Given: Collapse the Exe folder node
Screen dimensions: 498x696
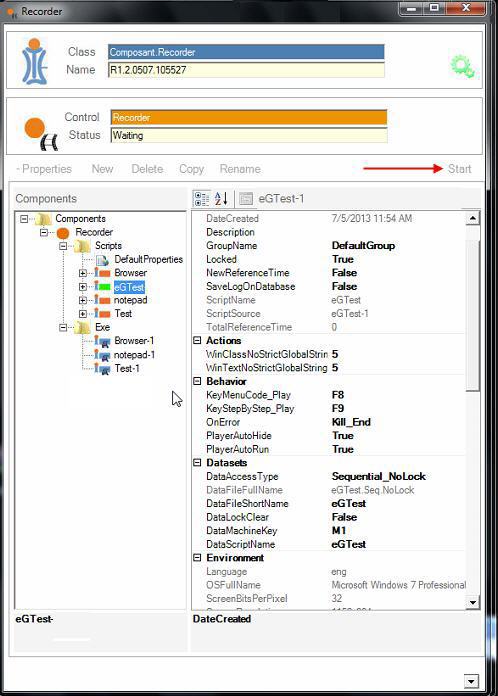Looking at the screenshot, I should click(63, 327).
